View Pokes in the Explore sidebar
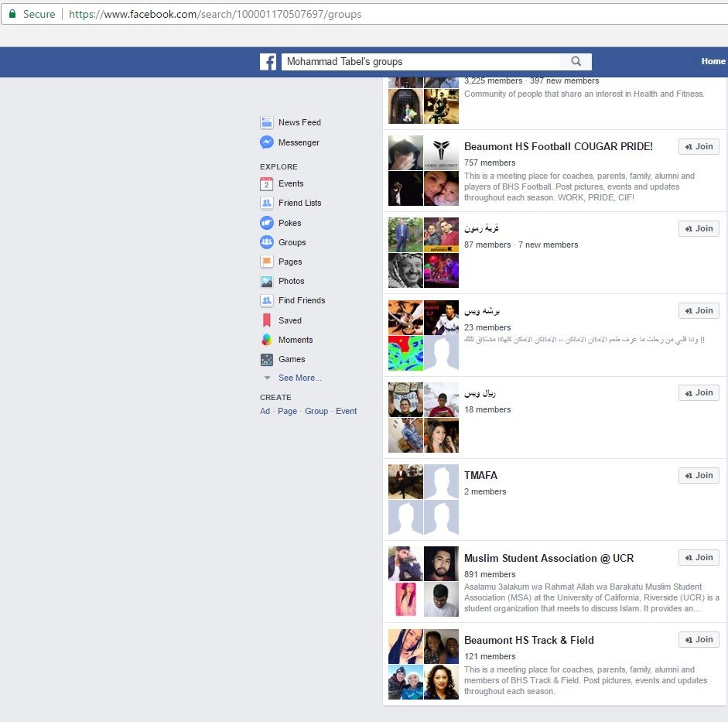This screenshot has width=728, height=722. (x=290, y=222)
